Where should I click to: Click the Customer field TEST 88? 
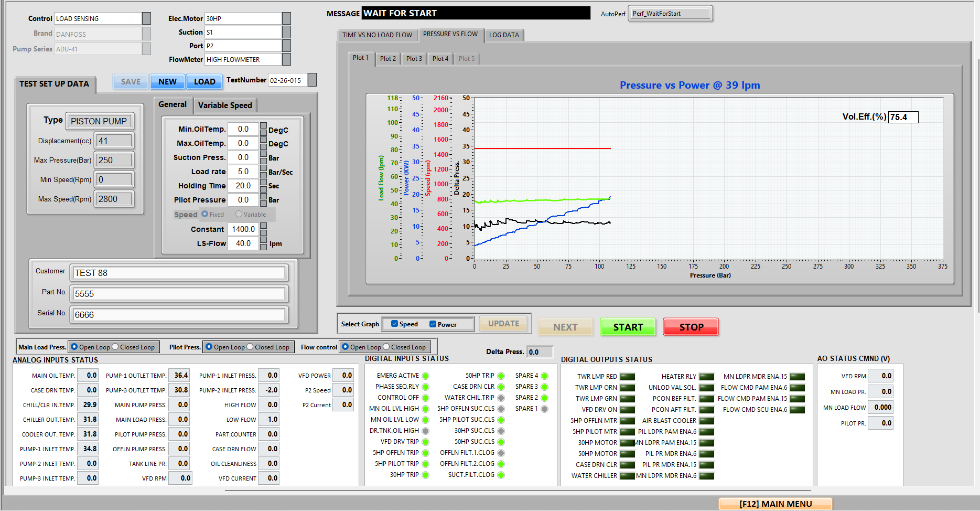point(179,273)
